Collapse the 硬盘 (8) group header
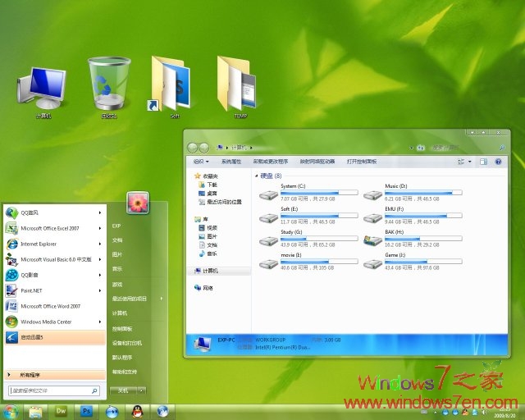 point(257,176)
